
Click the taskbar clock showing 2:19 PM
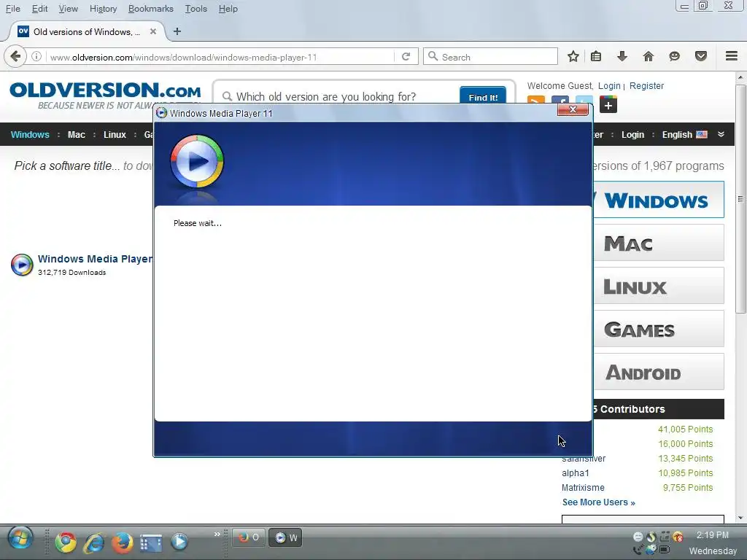click(712, 534)
